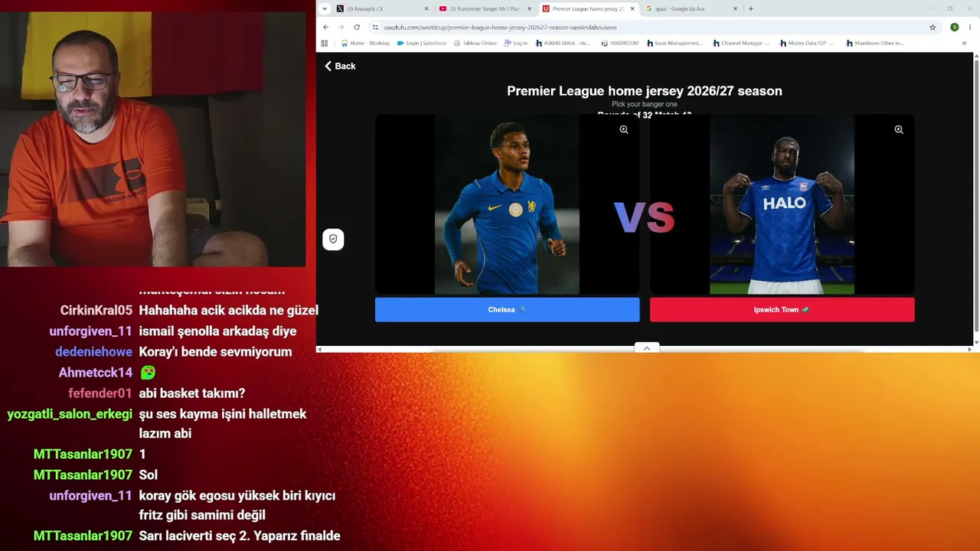Zoom into the Ipswich Town jersey image
980x551 pixels.
(x=899, y=130)
